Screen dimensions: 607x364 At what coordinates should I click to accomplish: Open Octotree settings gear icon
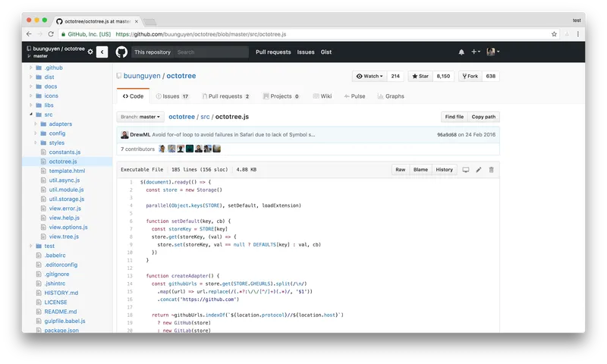coord(90,52)
